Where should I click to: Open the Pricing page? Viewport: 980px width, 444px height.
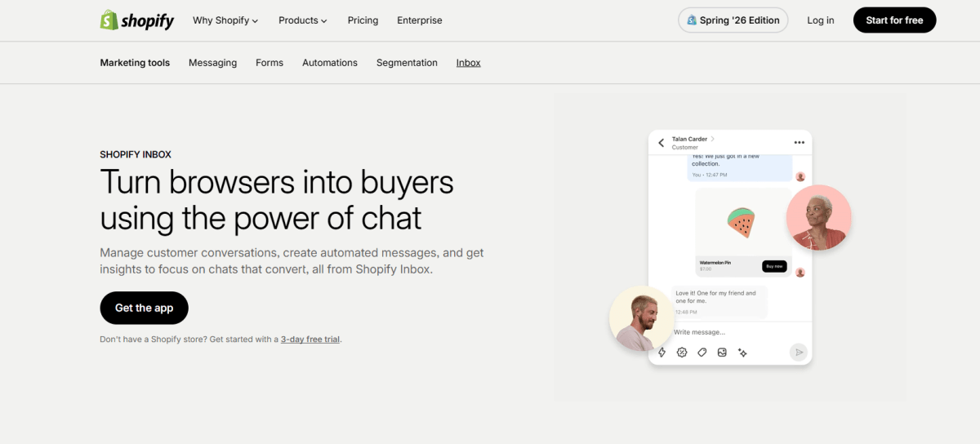[x=363, y=20]
